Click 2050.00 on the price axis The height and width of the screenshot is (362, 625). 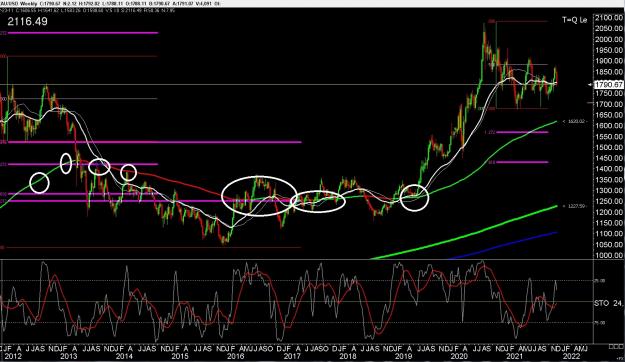tap(609, 29)
